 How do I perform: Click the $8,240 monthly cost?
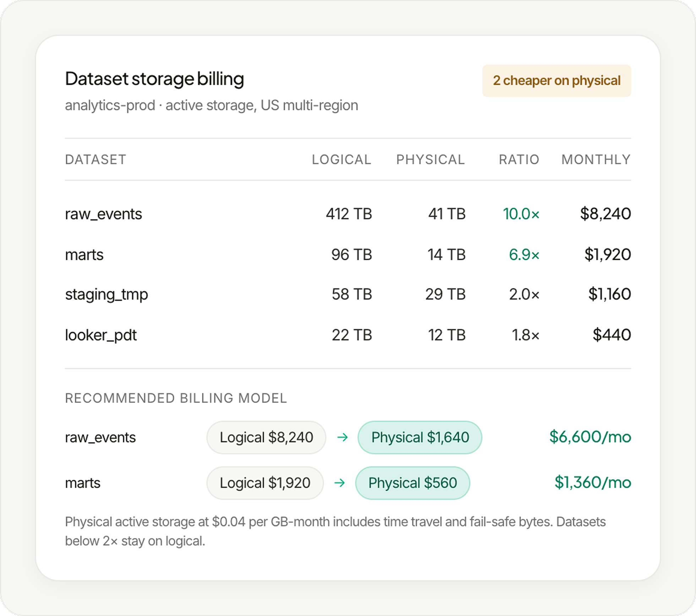(x=605, y=214)
